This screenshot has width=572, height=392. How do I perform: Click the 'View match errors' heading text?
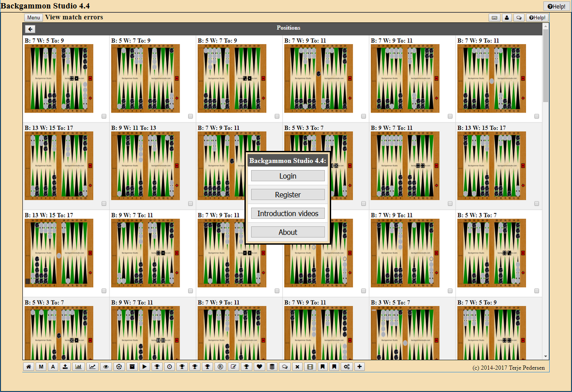[x=74, y=17]
